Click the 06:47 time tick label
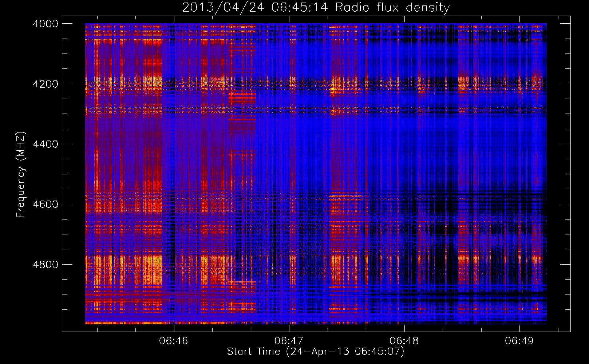The width and height of the screenshot is (589, 364). 289,341
